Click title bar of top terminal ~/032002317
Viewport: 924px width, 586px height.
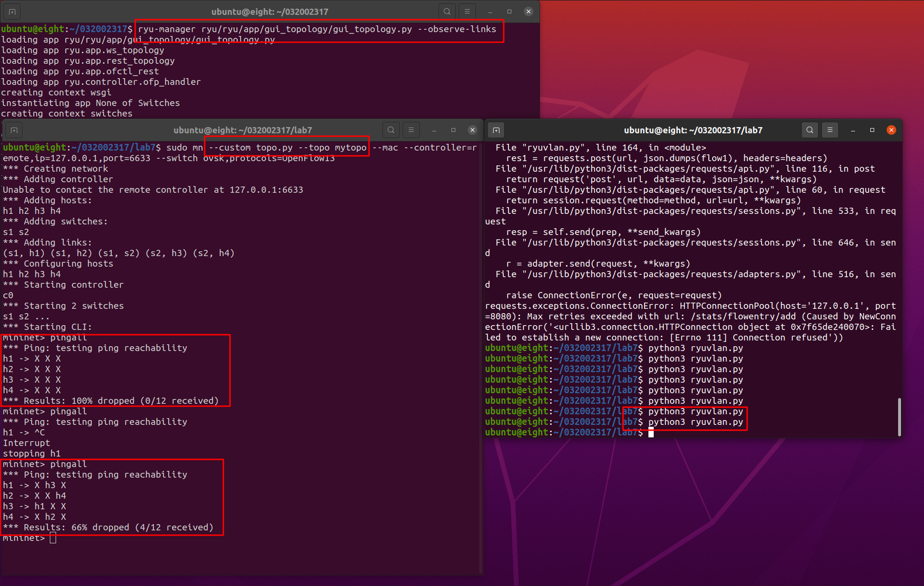click(269, 12)
